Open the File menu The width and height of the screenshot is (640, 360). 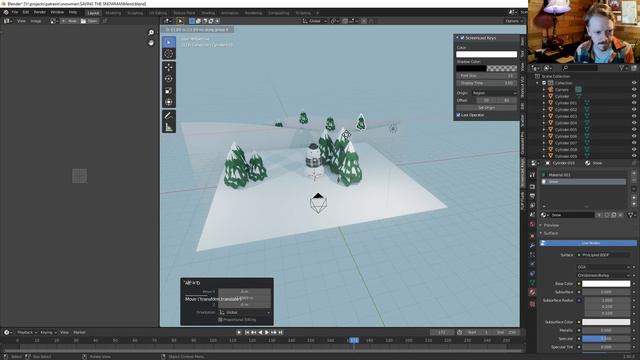tap(15, 12)
